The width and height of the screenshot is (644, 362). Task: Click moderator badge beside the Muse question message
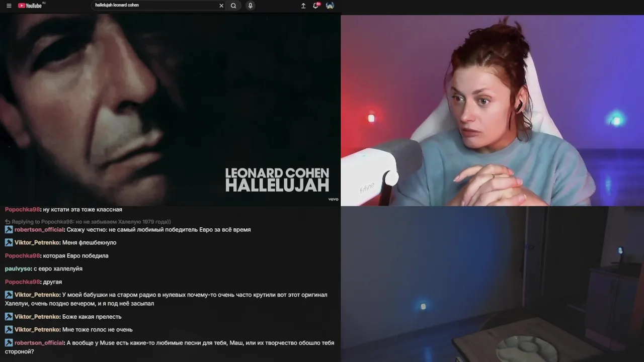[x=9, y=343]
